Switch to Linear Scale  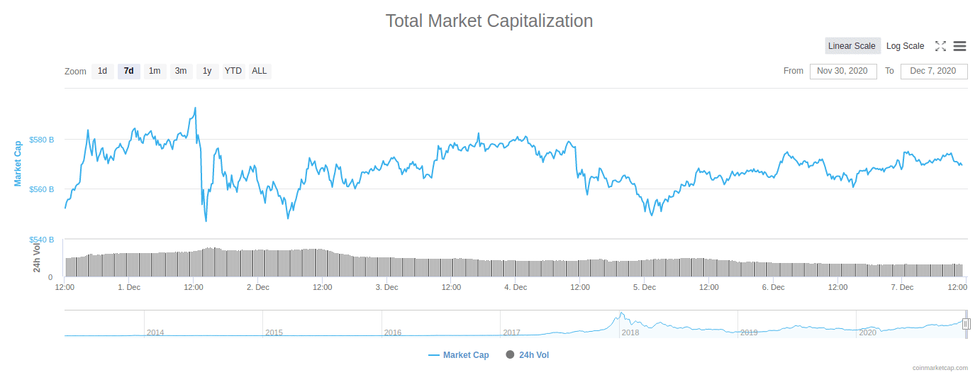coord(852,46)
